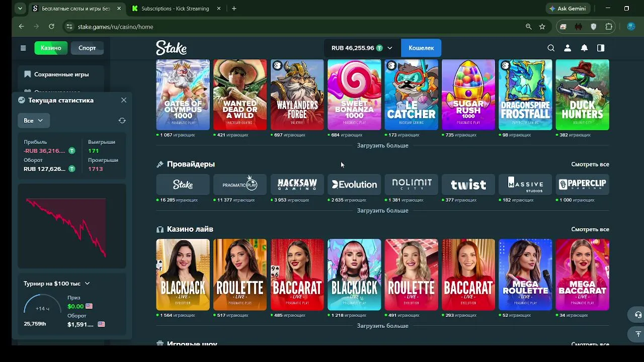
Task: Open the Le Catcher game
Action: [411, 95]
